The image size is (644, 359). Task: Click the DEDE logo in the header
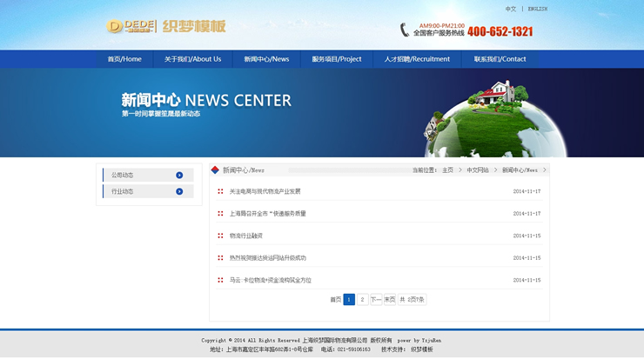pyautogui.click(x=131, y=27)
